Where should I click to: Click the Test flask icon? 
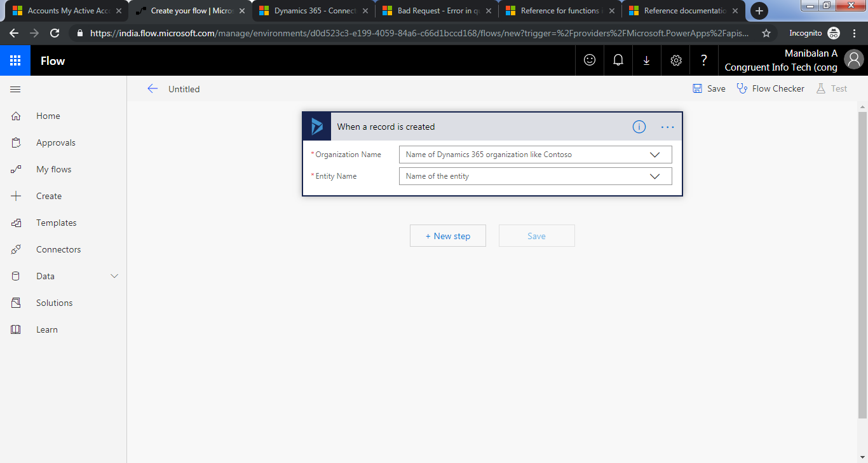[x=821, y=88]
